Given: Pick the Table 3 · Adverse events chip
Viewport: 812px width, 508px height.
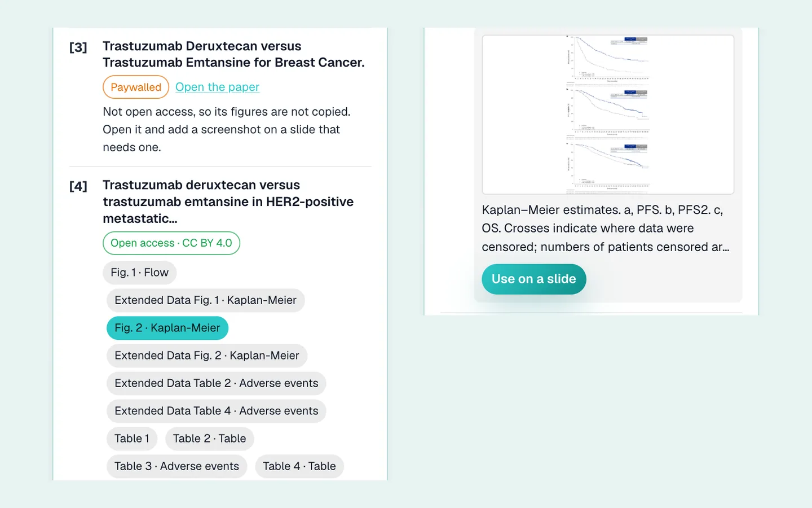Looking at the screenshot, I should [x=176, y=466].
